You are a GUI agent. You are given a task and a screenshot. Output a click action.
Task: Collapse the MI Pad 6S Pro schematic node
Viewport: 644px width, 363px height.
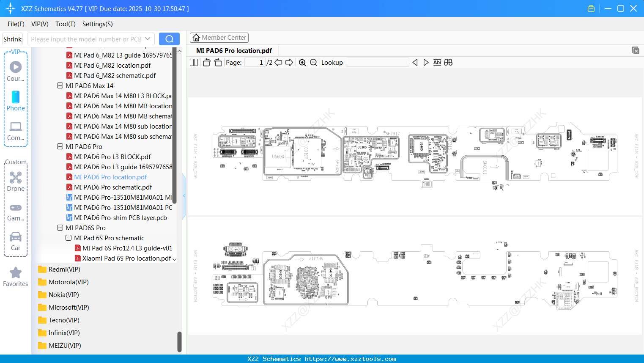[x=69, y=238]
